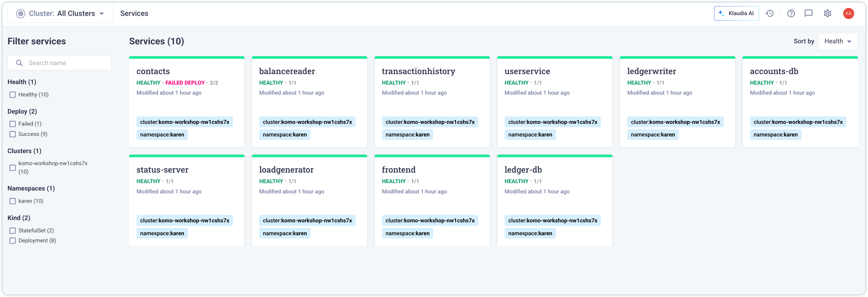This screenshot has width=868, height=297.
Task: Check the komo-workshop-nw1cshs7x cluster filter
Action: 13,168
